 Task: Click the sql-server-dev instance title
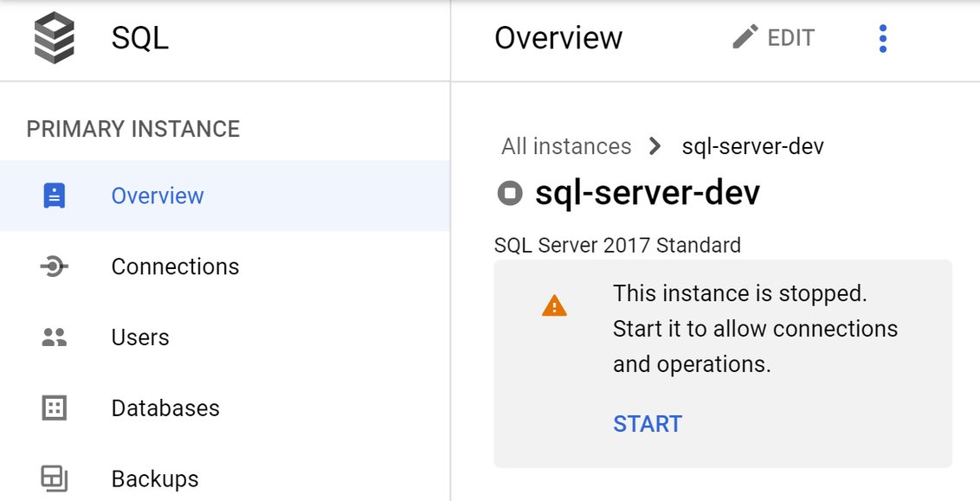648,192
